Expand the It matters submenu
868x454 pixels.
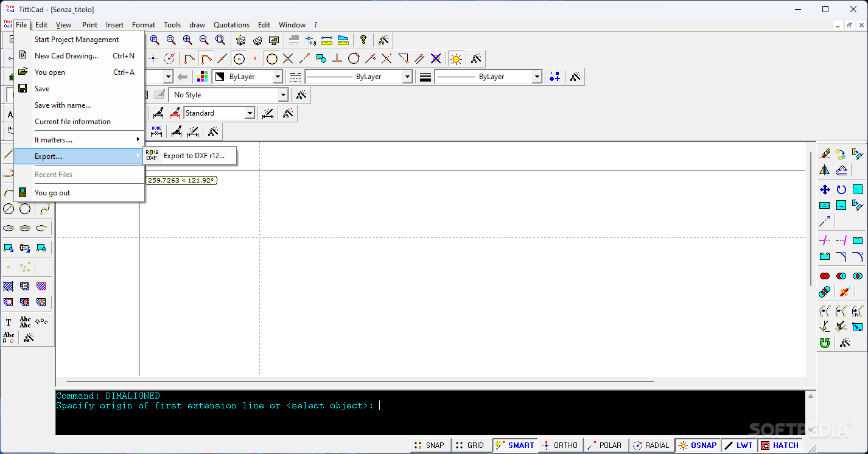click(79, 140)
